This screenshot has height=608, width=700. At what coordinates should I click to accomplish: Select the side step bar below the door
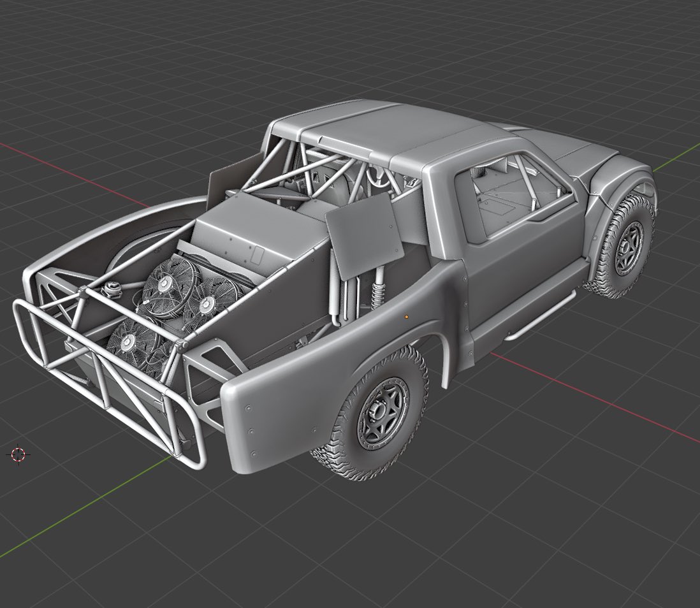tap(540, 317)
